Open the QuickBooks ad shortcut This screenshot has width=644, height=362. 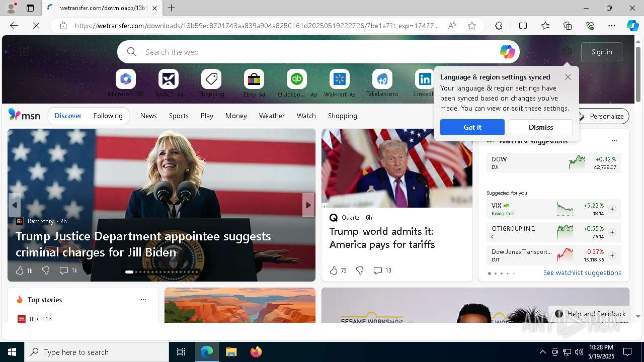click(x=297, y=83)
